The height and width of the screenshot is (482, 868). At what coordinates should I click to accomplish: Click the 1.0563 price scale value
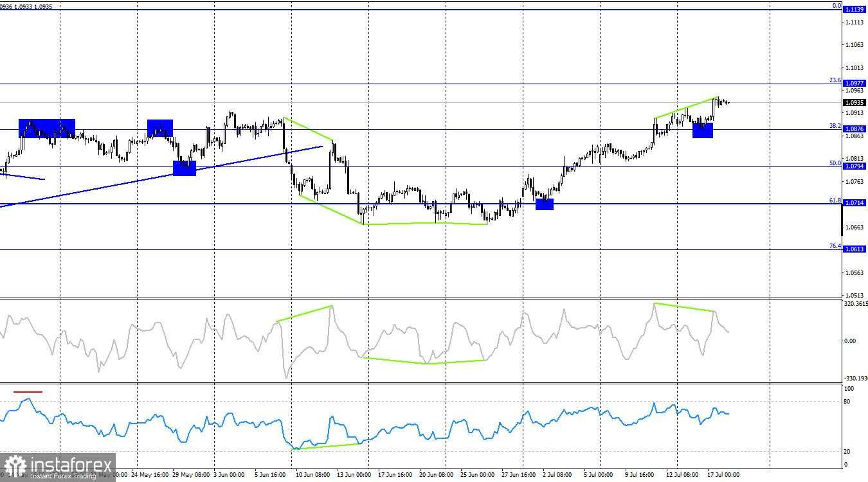(x=855, y=273)
